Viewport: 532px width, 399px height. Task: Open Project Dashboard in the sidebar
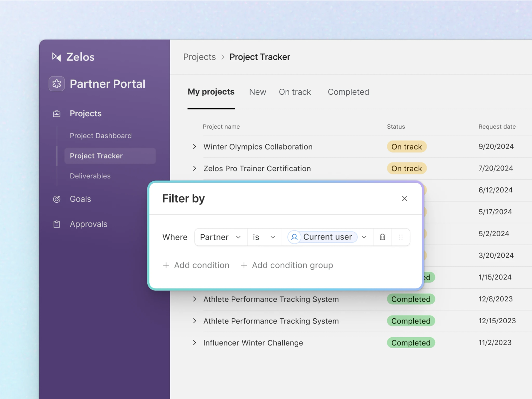coord(101,136)
